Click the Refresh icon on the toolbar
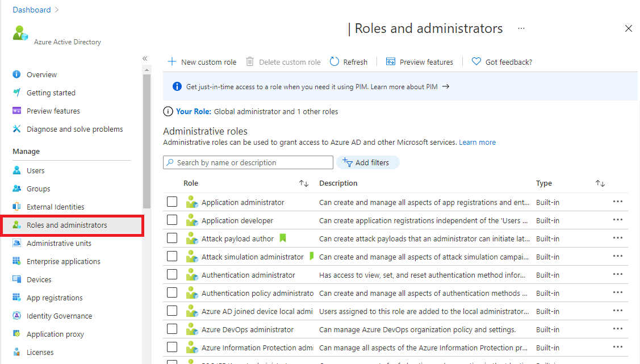This screenshot has height=364, width=640. tap(334, 61)
